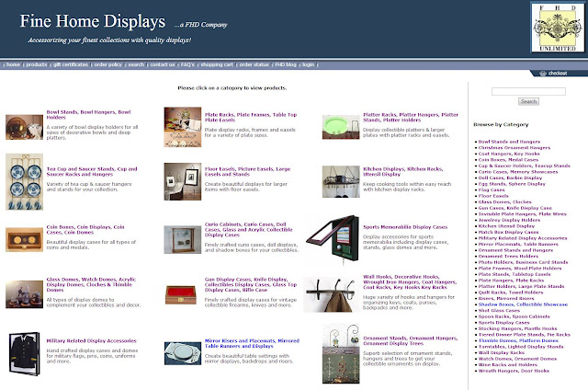Open the shopping cart menu item
Viewport: 588px width, 390px height.
pyautogui.click(x=217, y=64)
